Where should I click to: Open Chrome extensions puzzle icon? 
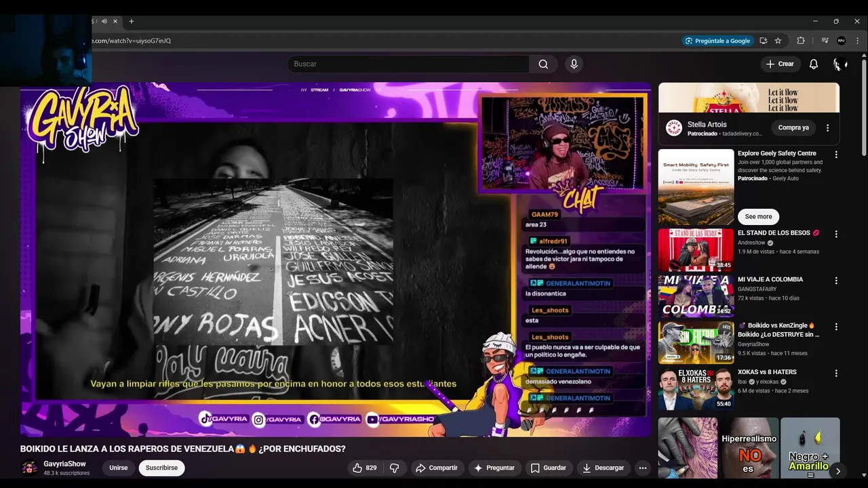tap(801, 41)
